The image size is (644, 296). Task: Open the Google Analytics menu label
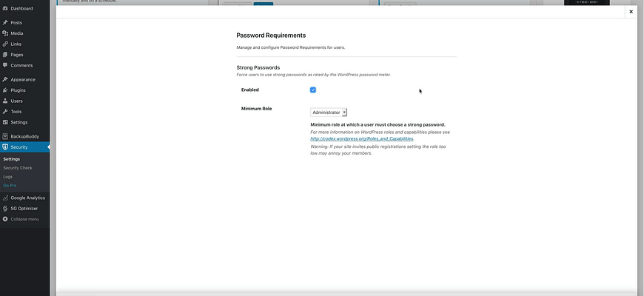[28, 198]
